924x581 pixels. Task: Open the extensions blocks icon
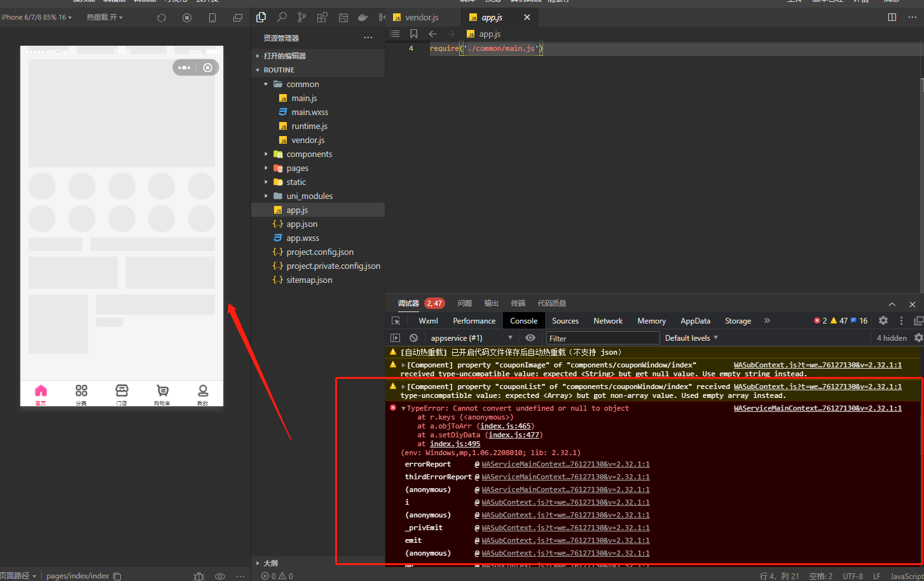[322, 17]
